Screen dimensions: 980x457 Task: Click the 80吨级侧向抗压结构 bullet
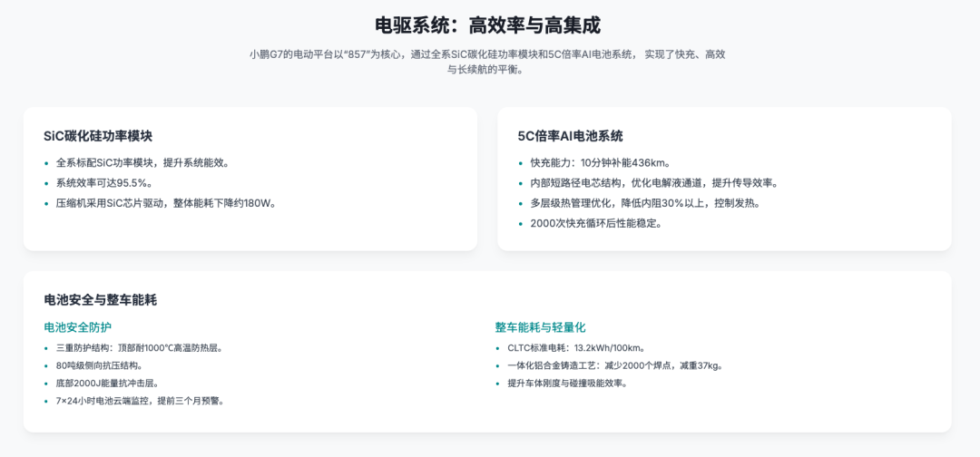[100, 365]
